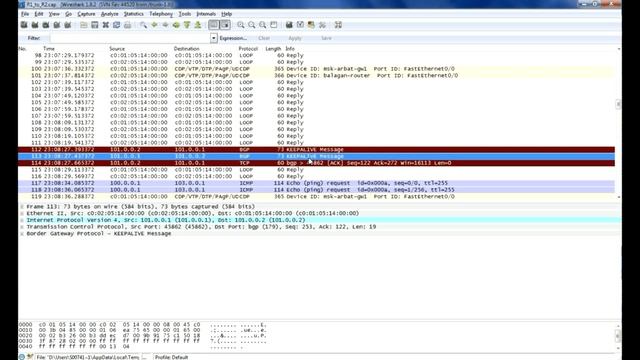Open the Edit menu
640x360 pixels.
39,14
